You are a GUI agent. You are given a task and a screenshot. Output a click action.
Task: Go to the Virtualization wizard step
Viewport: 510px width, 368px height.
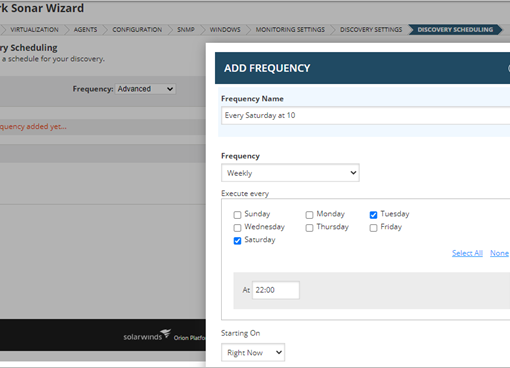(34, 30)
